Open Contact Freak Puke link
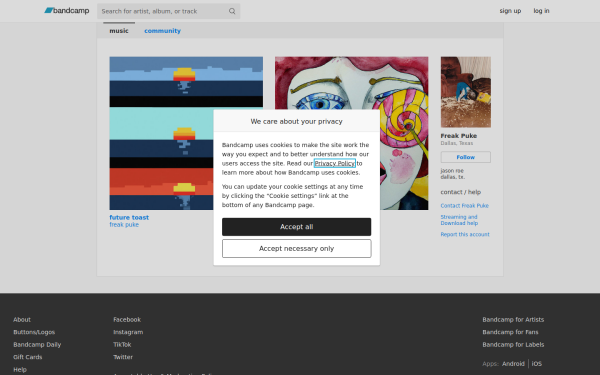Image resolution: width=600 pixels, height=375 pixels. point(465,205)
